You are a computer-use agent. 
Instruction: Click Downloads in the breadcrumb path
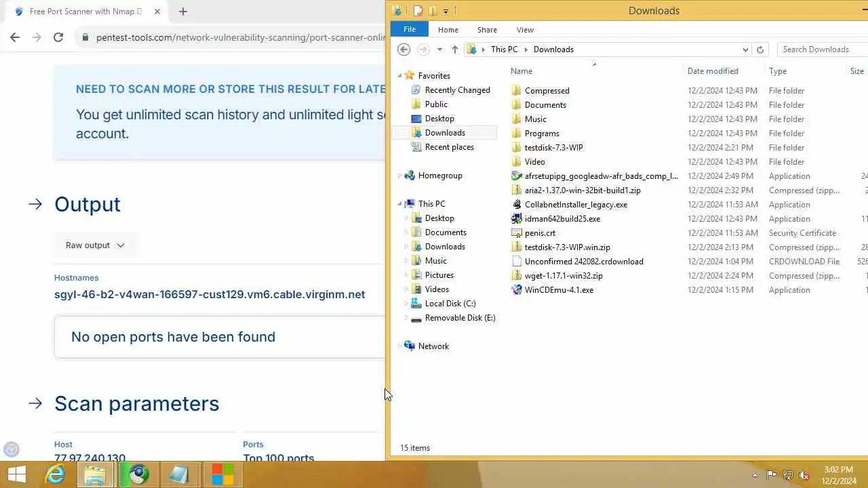553,49
